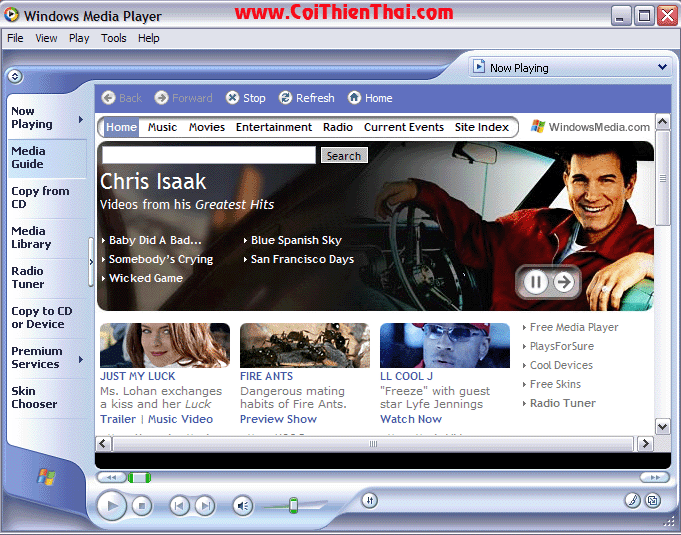Click the search text field
The height and width of the screenshot is (535, 681).
(209, 155)
